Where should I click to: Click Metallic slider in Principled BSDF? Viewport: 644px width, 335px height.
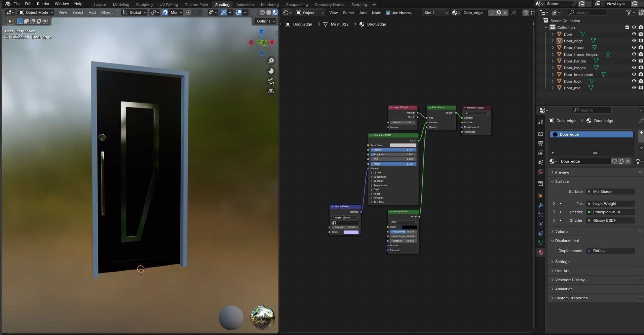pos(393,150)
